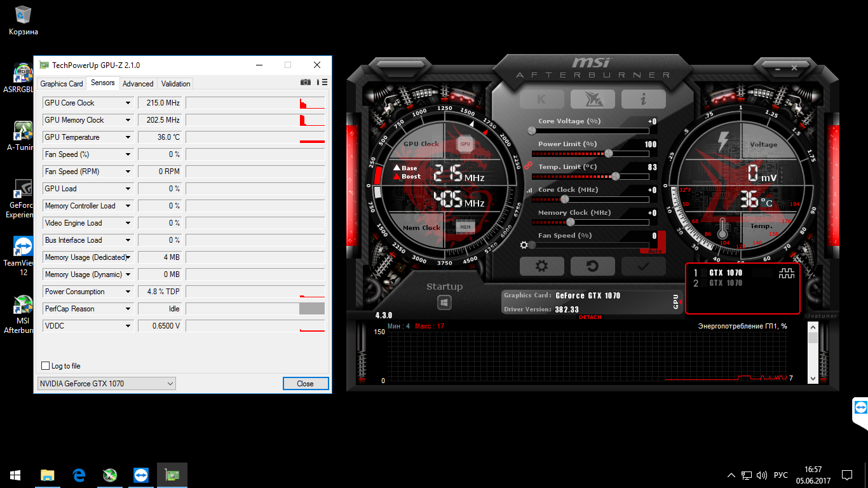
Task: Click the Temp. Limit slider handle
Action: 615,177
